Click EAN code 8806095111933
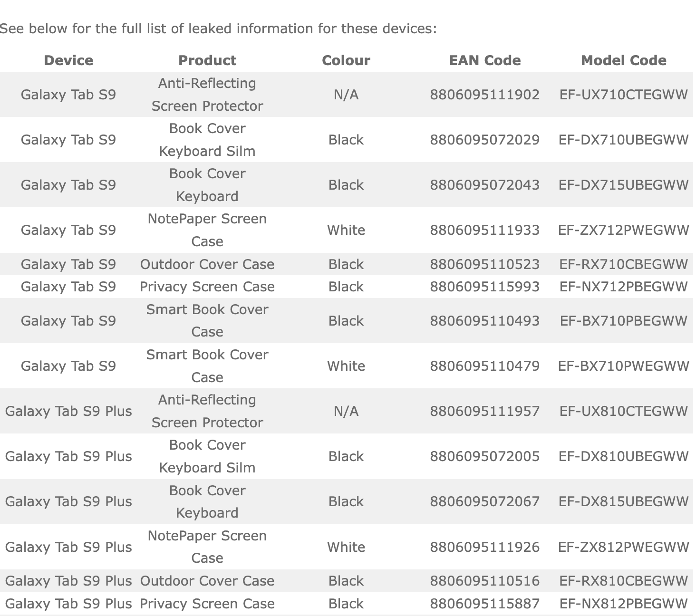The height and width of the screenshot is (616, 696). pos(485,230)
